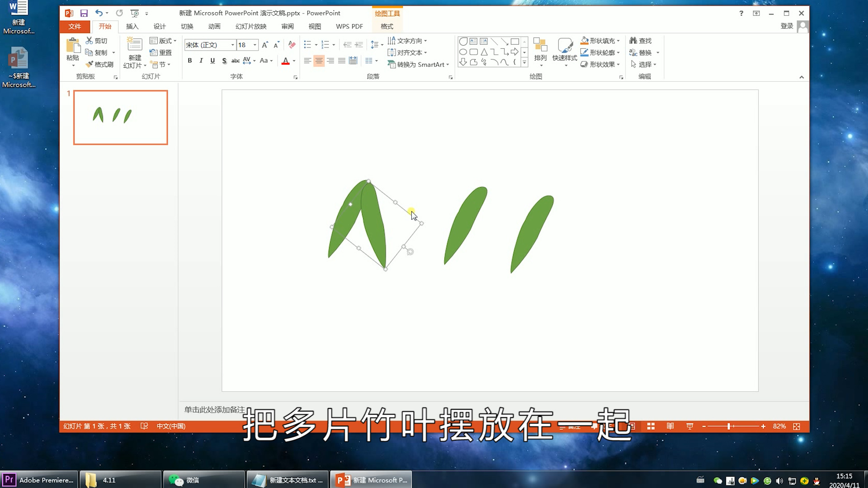Toggle Italic text style

pyautogui.click(x=201, y=61)
